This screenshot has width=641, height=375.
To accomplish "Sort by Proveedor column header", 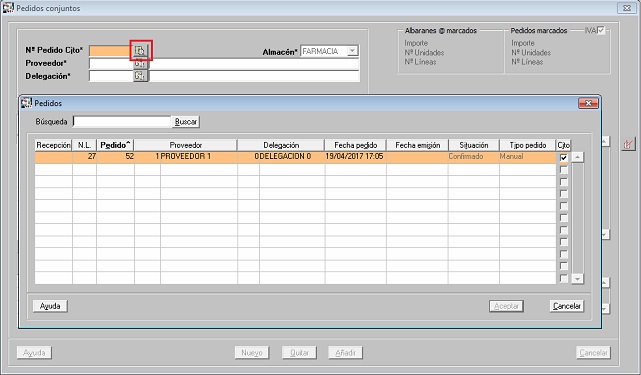I will (x=186, y=145).
